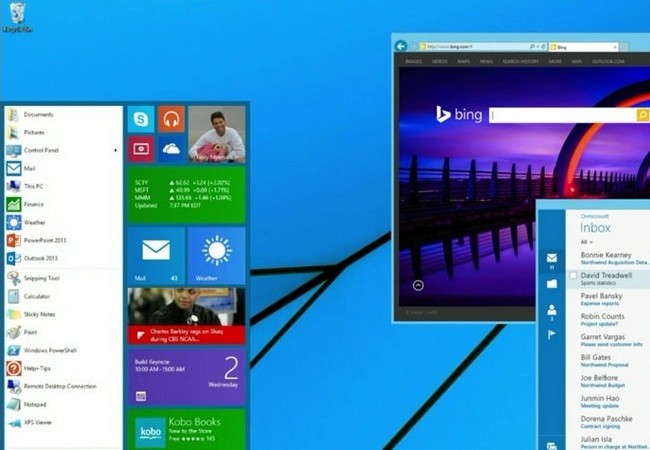This screenshot has width=650, height=450.
Task: Click Mail app people sidebar icon
Action: pos(552,311)
